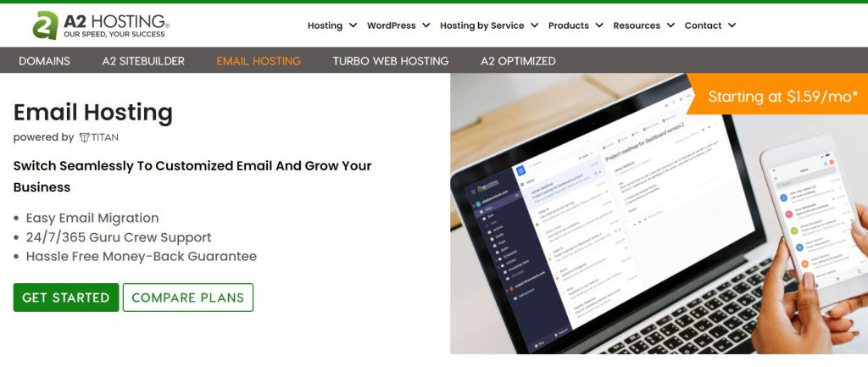Viewport: 868px width, 367px height.
Task: Click the 'powered by' text
Action: click(43, 137)
